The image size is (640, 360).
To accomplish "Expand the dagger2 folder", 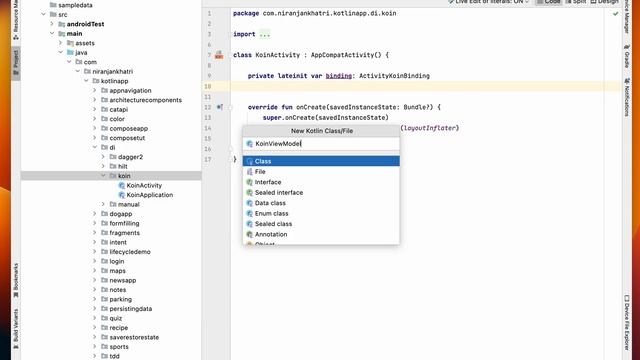I will [x=103, y=157].
